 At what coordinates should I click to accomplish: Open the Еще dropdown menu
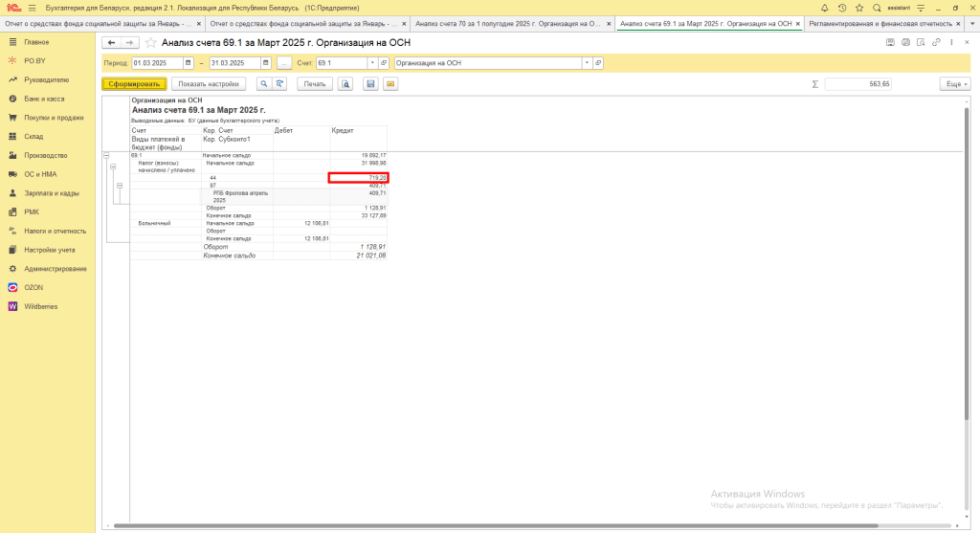coord(955,84)
